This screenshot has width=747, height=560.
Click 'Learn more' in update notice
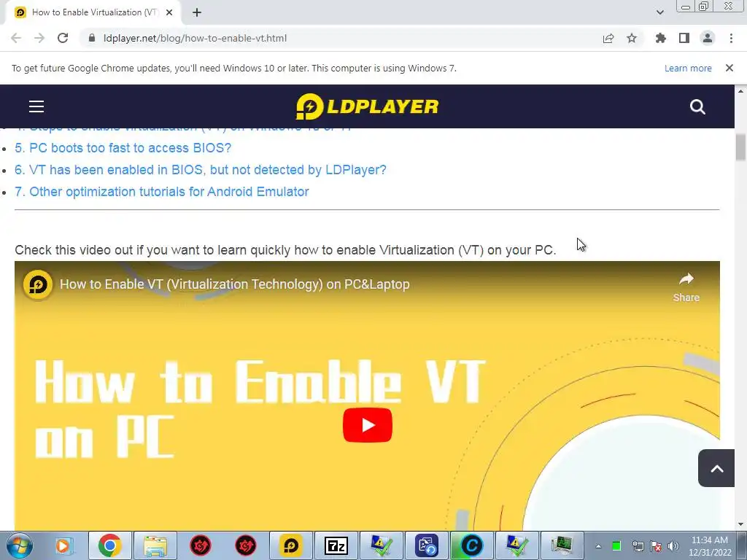[x=688, y=68]
